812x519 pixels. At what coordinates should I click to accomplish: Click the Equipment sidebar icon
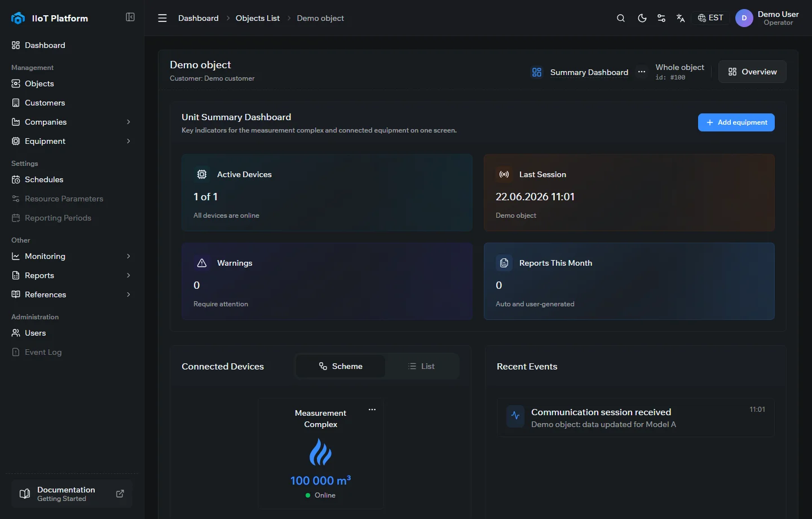16,141
